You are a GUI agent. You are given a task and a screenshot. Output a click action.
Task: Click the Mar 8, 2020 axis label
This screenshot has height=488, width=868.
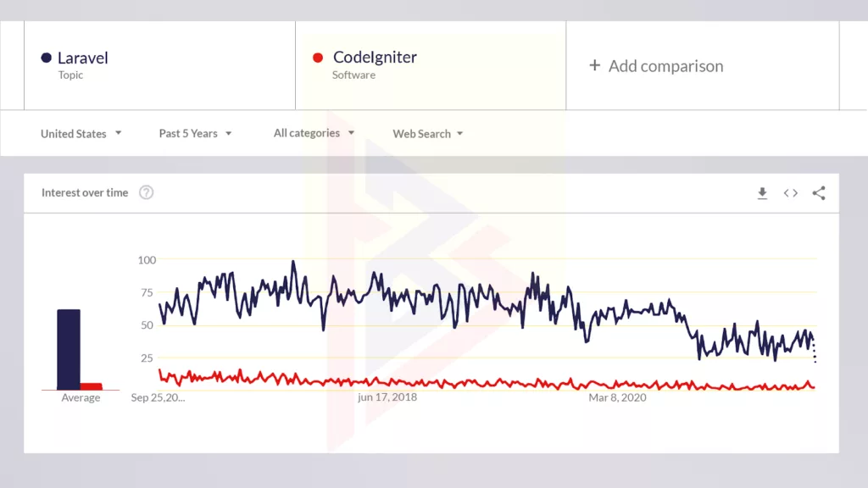616,396
